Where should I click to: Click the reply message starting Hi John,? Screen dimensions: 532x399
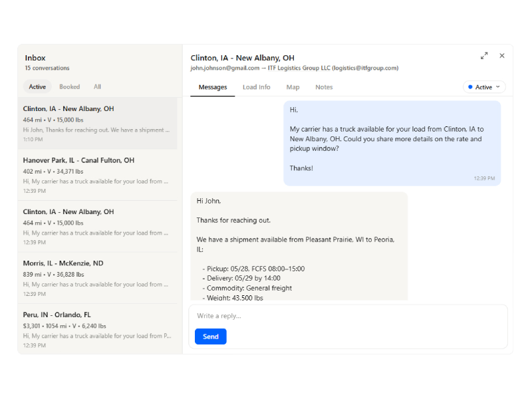299,246
